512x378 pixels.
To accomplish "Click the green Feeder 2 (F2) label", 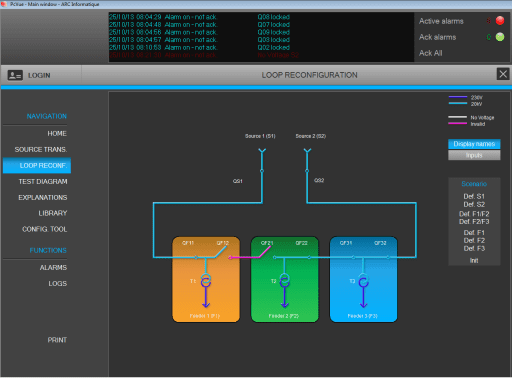I will tap(284, 316).
